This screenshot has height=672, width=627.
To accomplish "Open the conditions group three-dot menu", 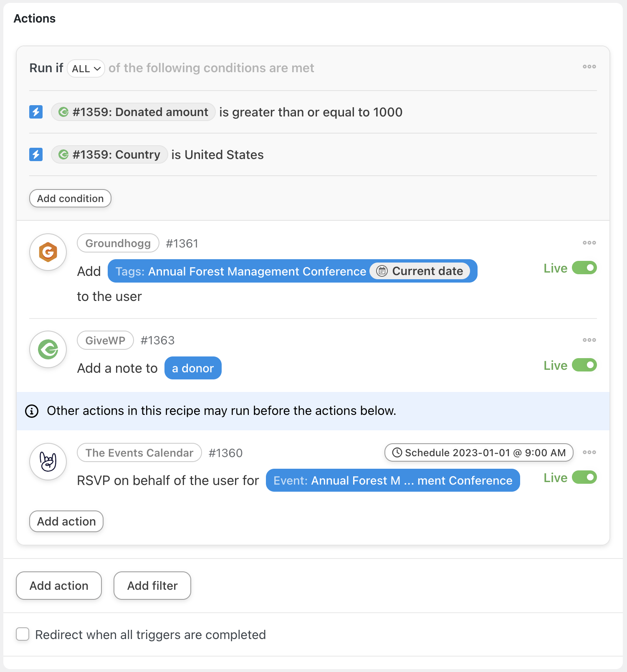I will point(589,67).
